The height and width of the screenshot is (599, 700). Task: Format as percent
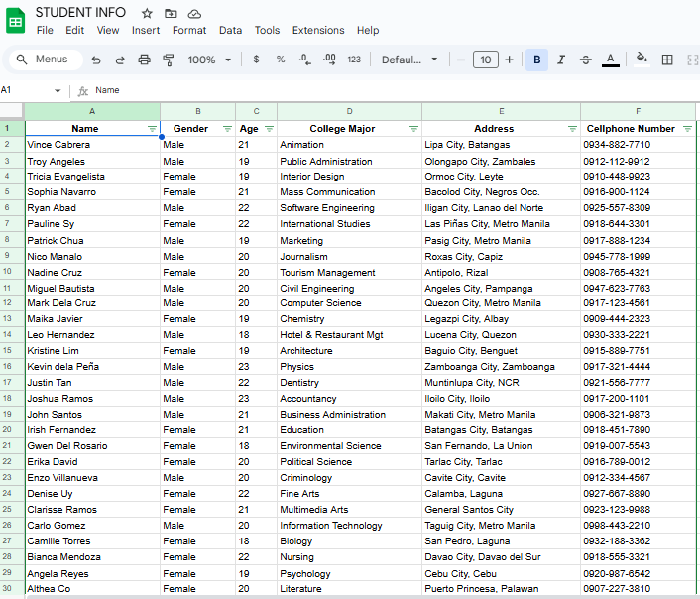tap(281, 59)
